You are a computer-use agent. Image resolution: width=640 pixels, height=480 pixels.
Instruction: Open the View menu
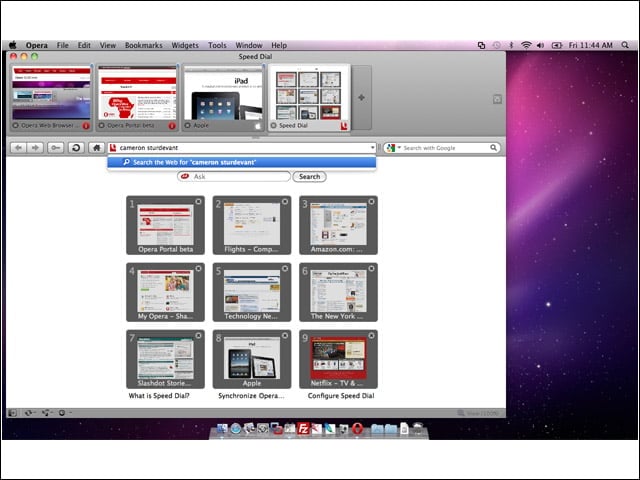108,45
